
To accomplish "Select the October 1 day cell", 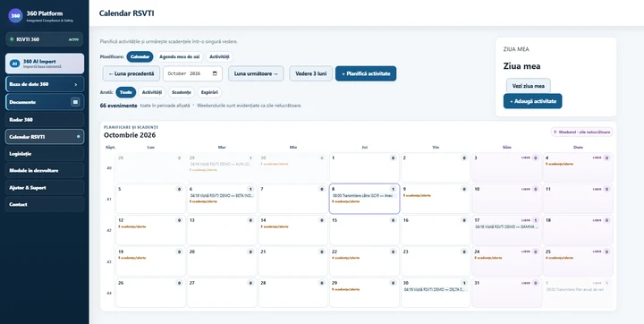I will [364, 167].
